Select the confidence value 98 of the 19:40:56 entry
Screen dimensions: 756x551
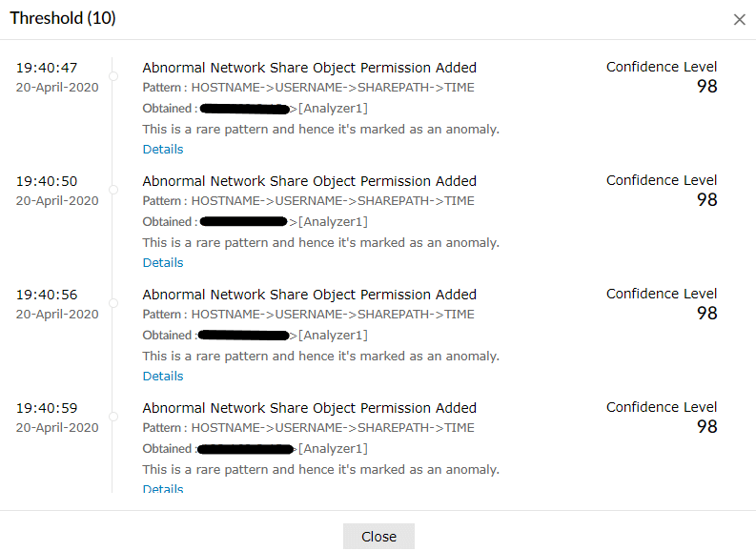point(706,314)
